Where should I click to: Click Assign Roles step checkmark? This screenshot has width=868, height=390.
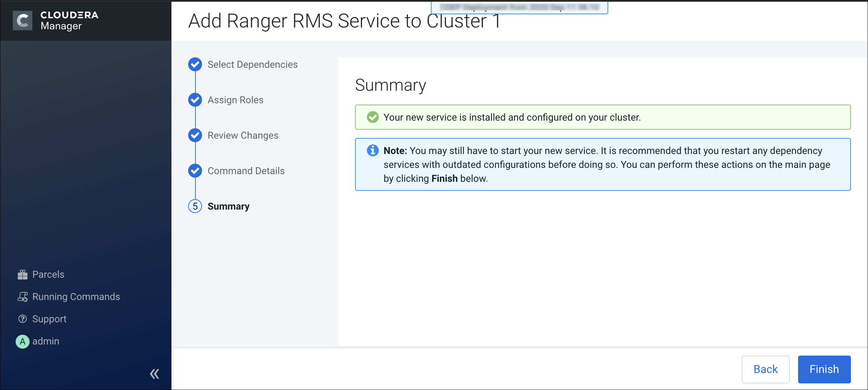click(x=195, y=100)
